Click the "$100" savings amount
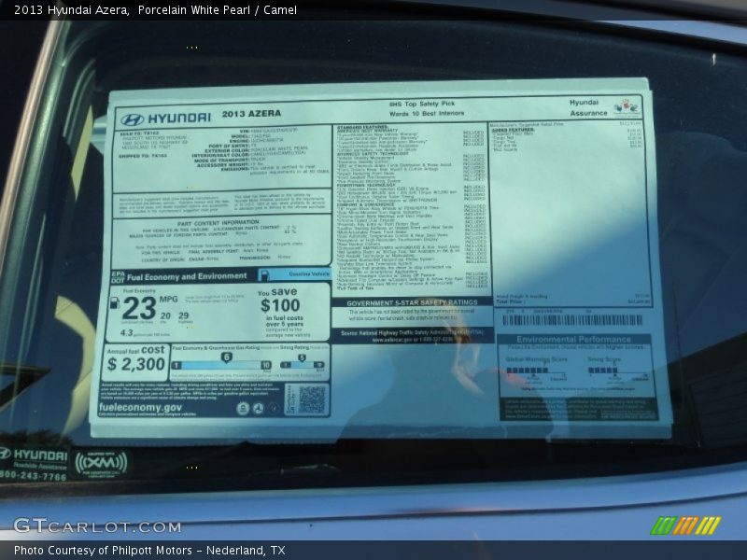 click(280, 305)
